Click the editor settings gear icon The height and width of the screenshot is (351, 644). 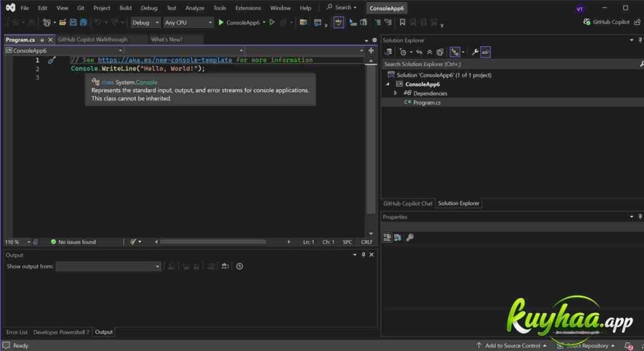375,40
